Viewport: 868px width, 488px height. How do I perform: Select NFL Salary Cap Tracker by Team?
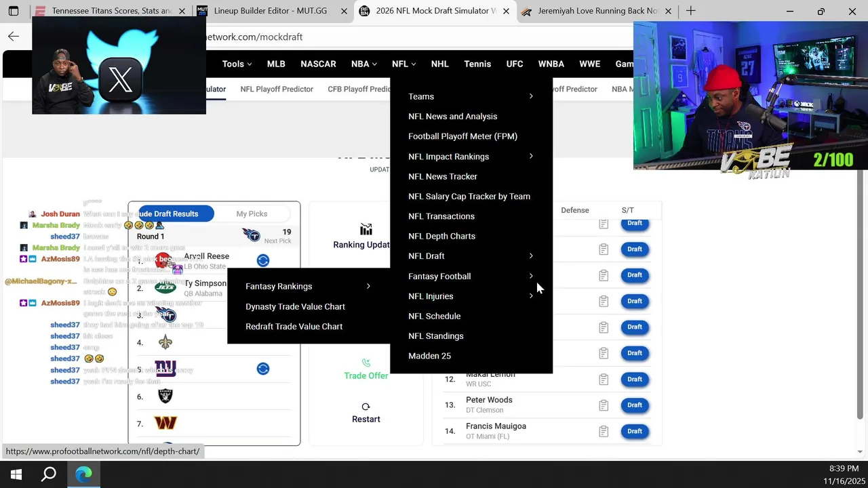(469, 197)
